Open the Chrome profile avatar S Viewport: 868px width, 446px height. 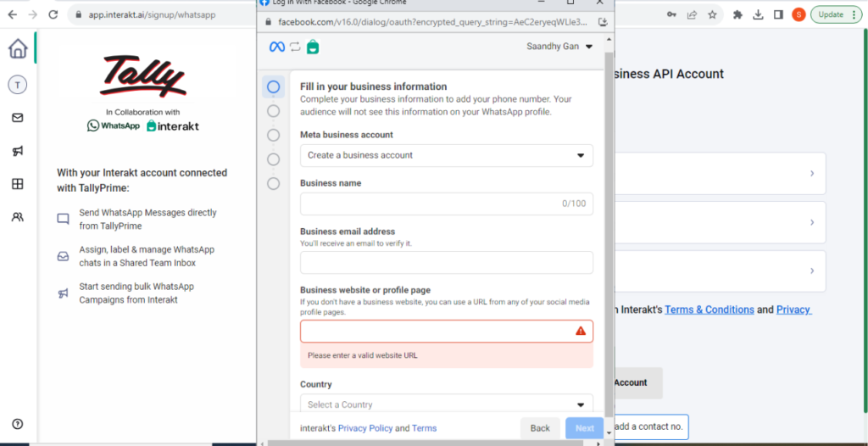click(x=798, y=15)
